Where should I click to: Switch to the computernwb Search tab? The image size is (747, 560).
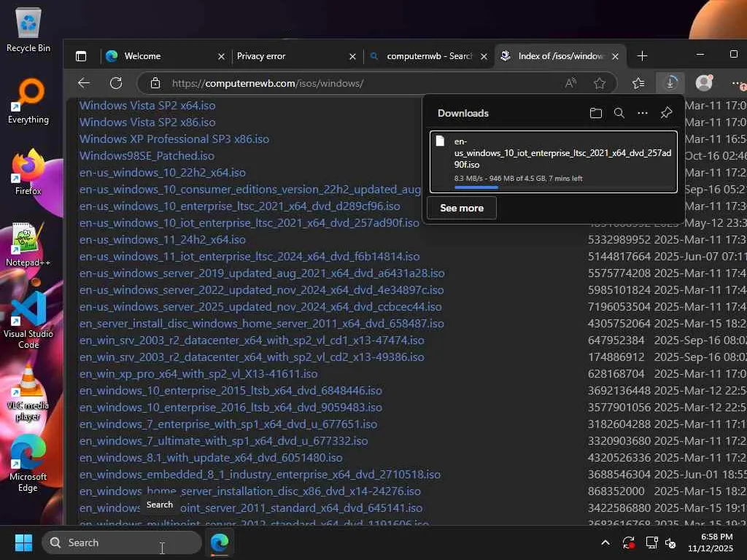[x=429, y=56]
